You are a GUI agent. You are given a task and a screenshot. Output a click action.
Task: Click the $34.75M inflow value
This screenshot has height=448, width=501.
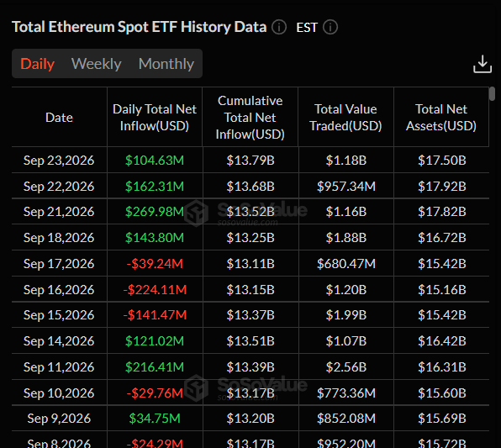point(155,419)
